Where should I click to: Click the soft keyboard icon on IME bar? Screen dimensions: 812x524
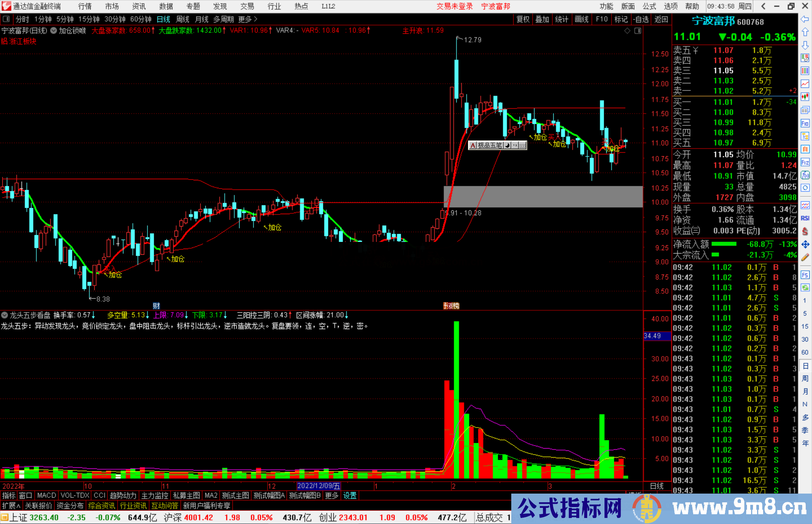point(522,145)
